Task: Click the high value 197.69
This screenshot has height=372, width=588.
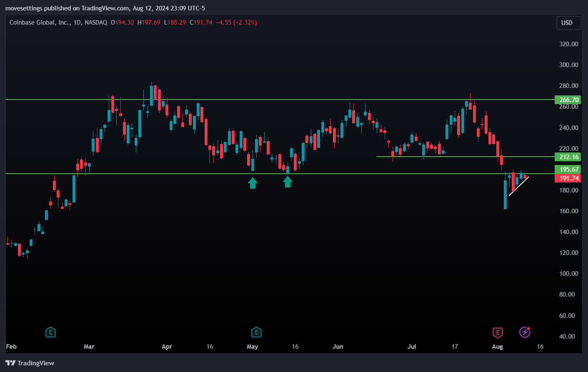Action: pos(151,22)
